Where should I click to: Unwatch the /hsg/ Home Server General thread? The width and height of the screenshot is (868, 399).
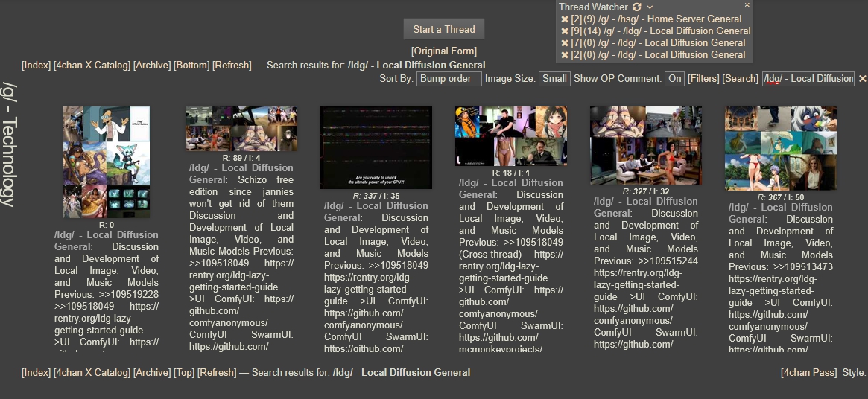[x=565, y=19]
